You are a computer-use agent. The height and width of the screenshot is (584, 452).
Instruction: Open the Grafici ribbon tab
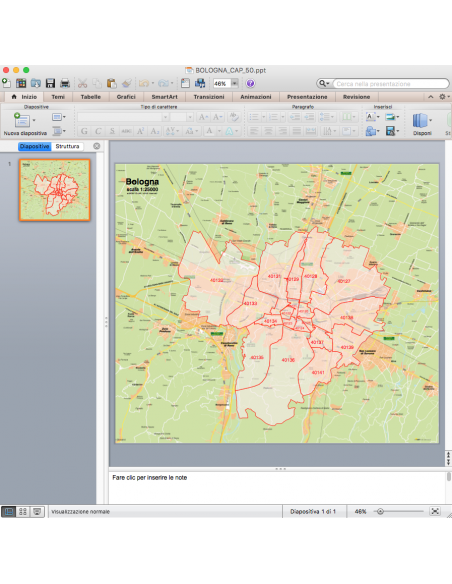pos(126,97)
